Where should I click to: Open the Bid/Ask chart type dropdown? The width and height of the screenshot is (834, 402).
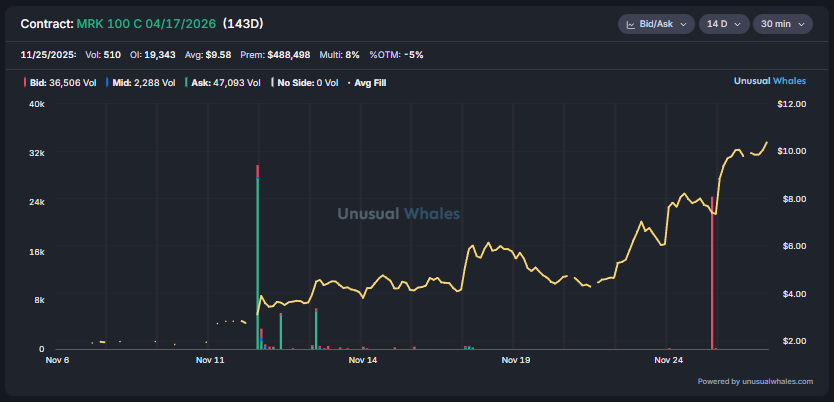click(656, 24)
